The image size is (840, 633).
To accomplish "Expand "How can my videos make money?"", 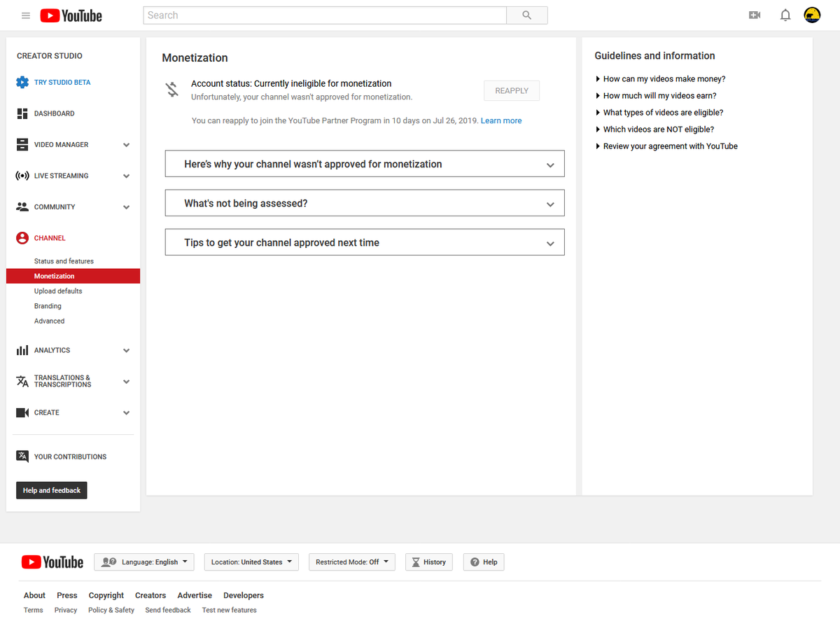I will coord(660,79).
